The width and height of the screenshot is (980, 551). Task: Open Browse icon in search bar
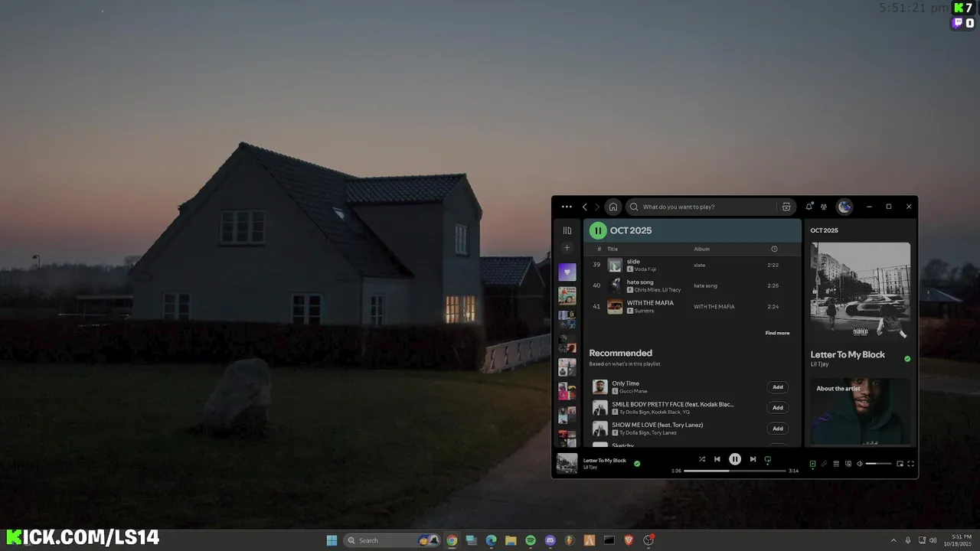pos(786,207)
